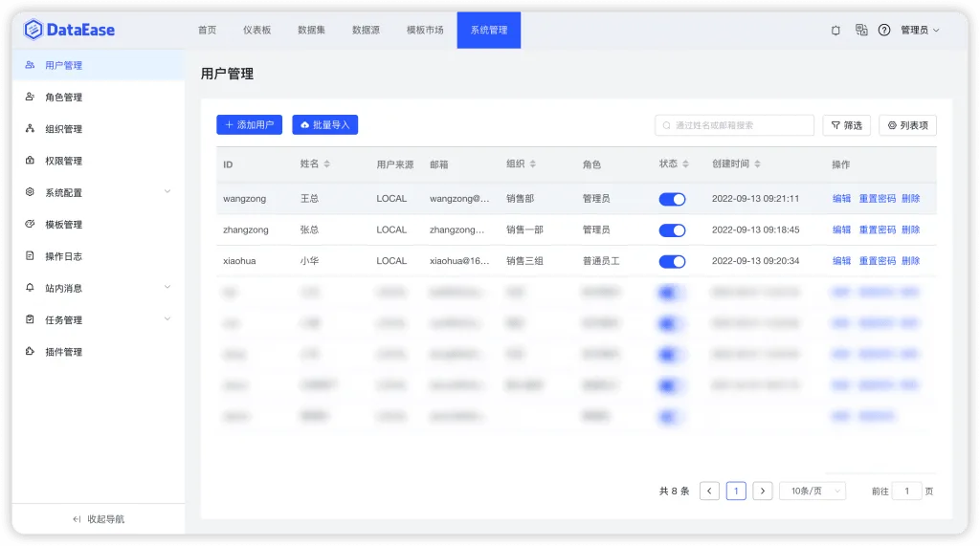Toggle status switch for wangzong
Screen dimensions: 980x546
point(672,199)
